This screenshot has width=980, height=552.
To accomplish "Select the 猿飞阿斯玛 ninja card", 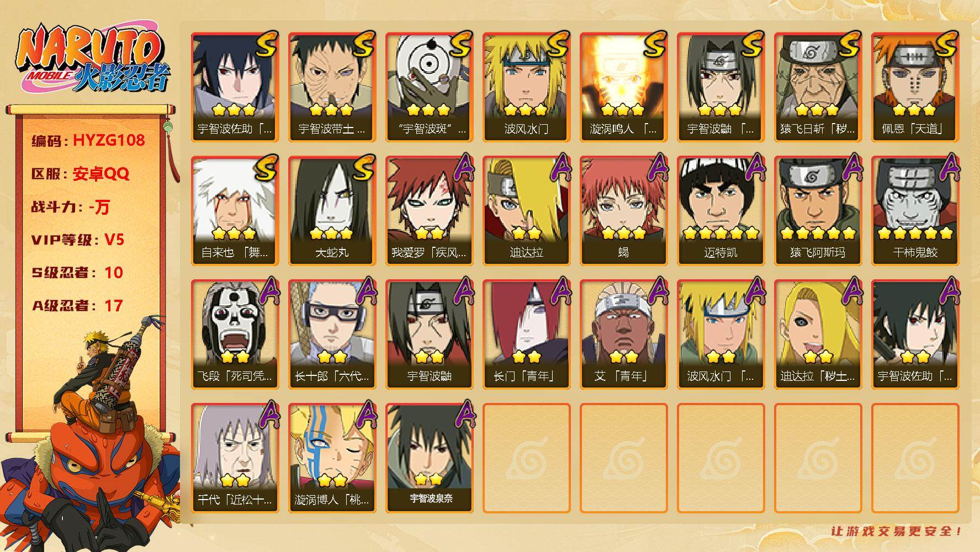I will tap(818, 211).
